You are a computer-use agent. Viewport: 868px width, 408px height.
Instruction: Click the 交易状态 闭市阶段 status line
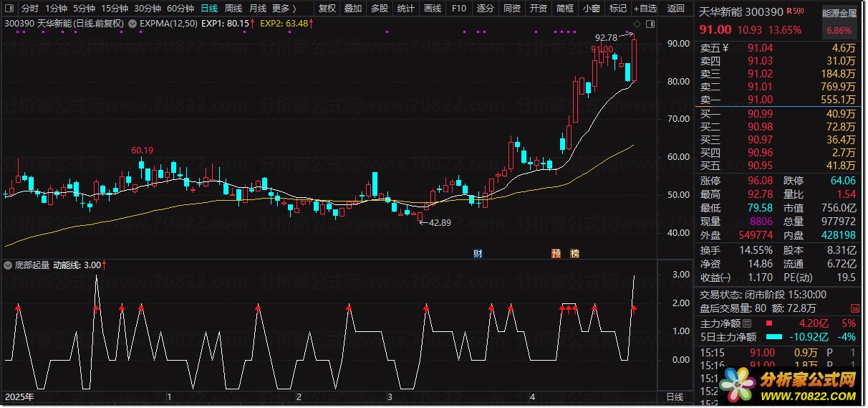point(763,294)
